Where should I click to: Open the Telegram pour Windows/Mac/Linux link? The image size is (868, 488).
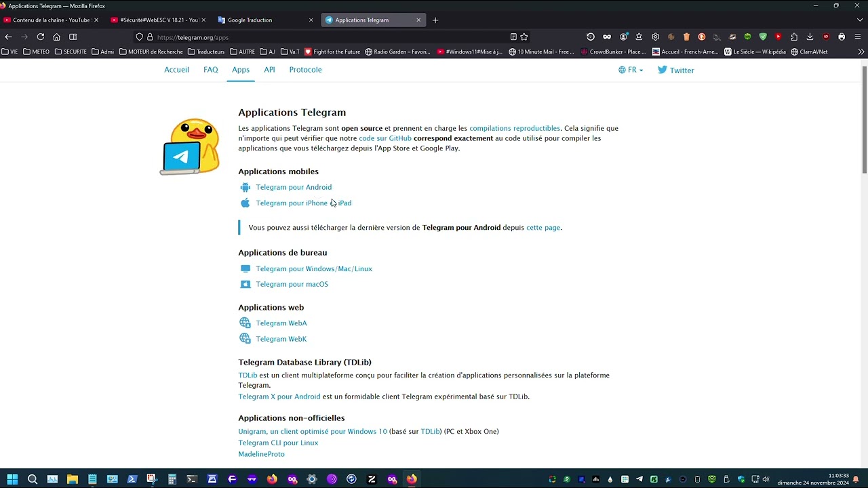pos(314,268)
